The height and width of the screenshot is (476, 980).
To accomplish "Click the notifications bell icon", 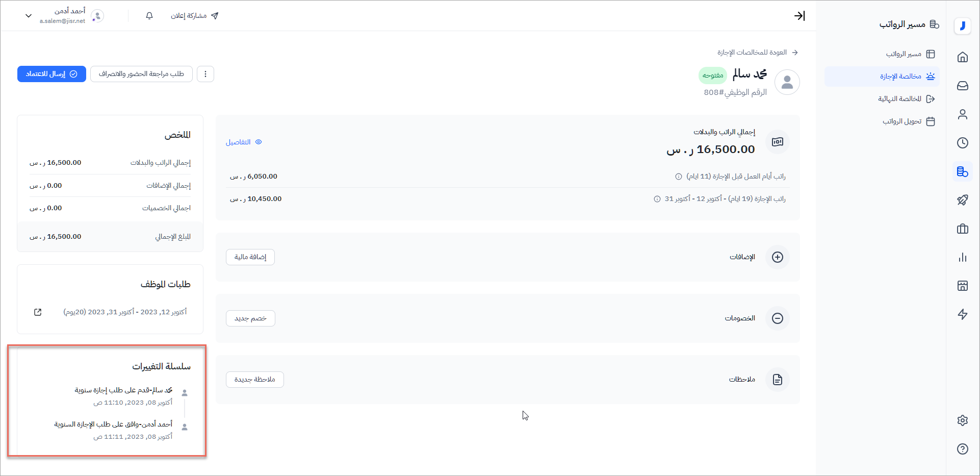I will (149, 16).
